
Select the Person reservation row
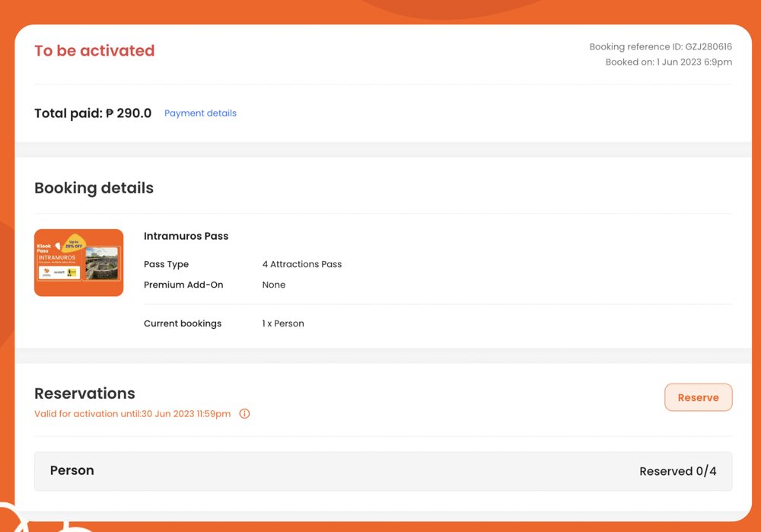coord(383,471)
